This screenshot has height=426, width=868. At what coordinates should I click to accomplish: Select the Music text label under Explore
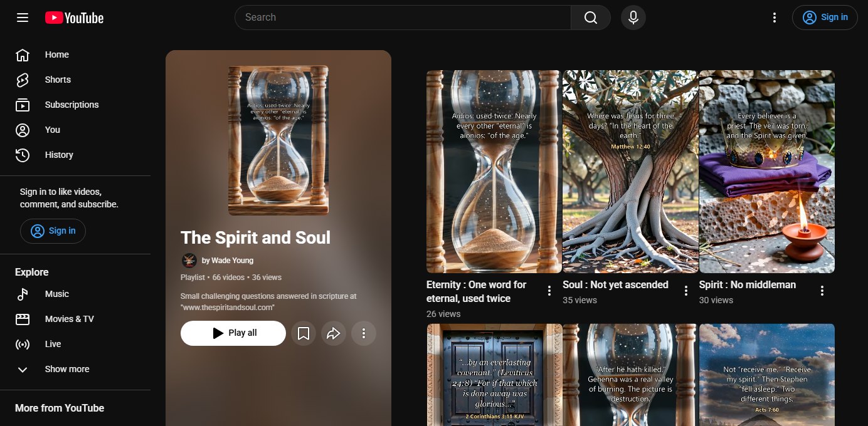[x=57, y=294]
